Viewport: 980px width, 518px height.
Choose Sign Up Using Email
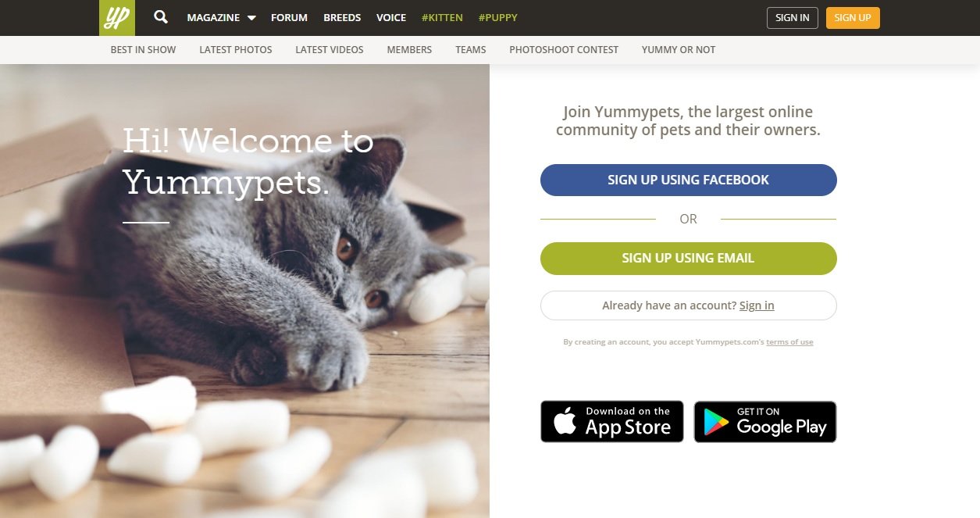pyautogui.click(x=689, y=258)
